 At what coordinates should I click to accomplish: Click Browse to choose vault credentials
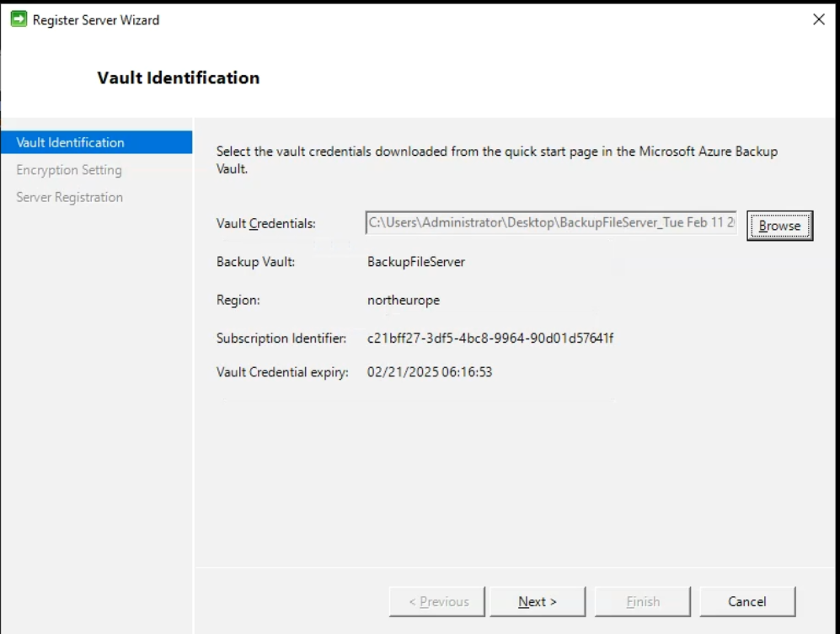pyautogui.click(x=780, y=226)
